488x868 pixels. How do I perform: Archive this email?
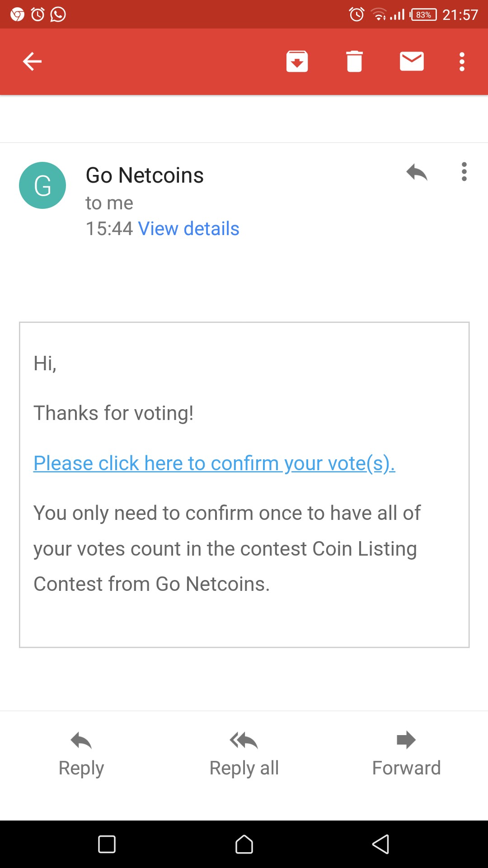[297, 61]
